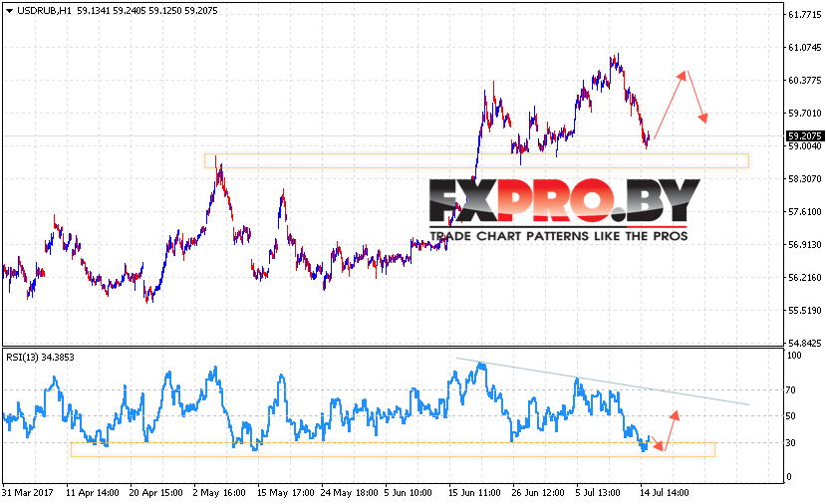Viewport: 826px width, 504px height.
Task: Click the 58.3070 price axis label
Action: (x=804, y=179)
